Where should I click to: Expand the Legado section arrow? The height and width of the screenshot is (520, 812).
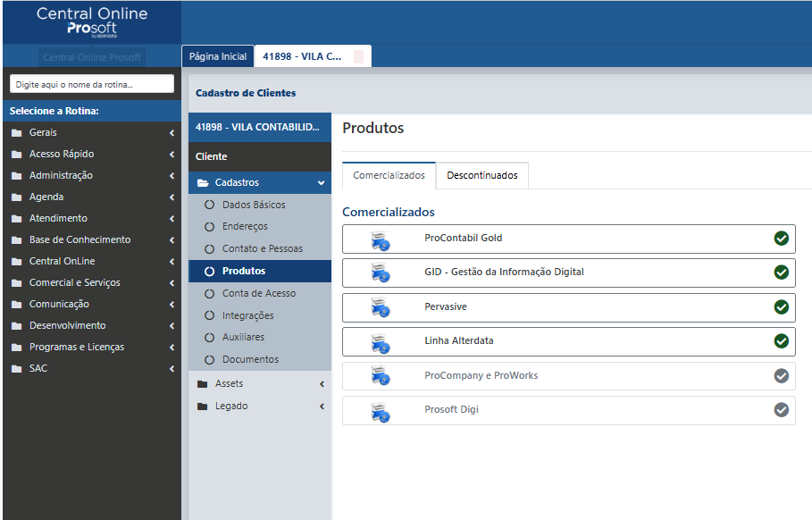click(x=321, y=407)
